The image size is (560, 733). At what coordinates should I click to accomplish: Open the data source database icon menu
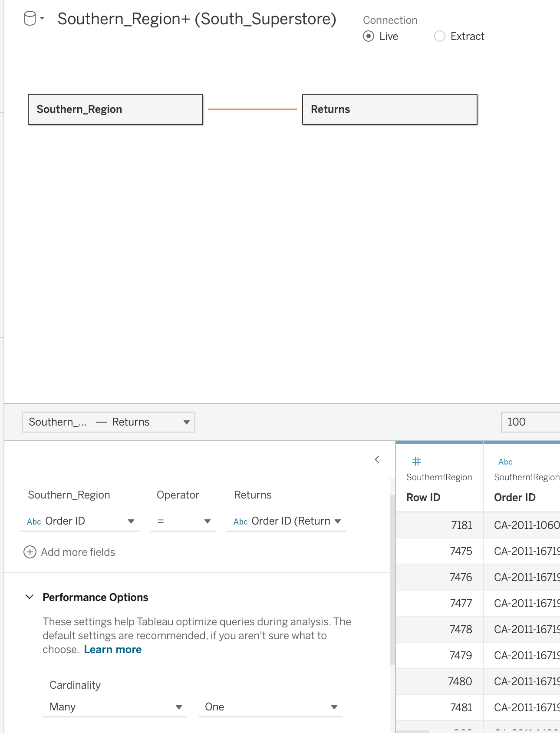[x=34, y=19]
